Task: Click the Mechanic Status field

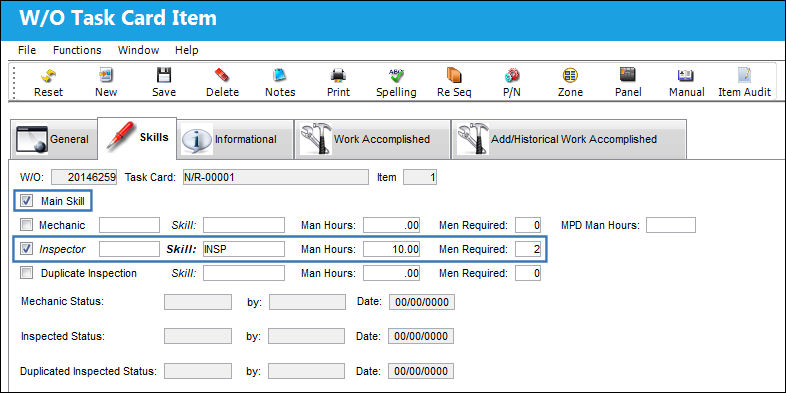Action: (x=198, y=302)
